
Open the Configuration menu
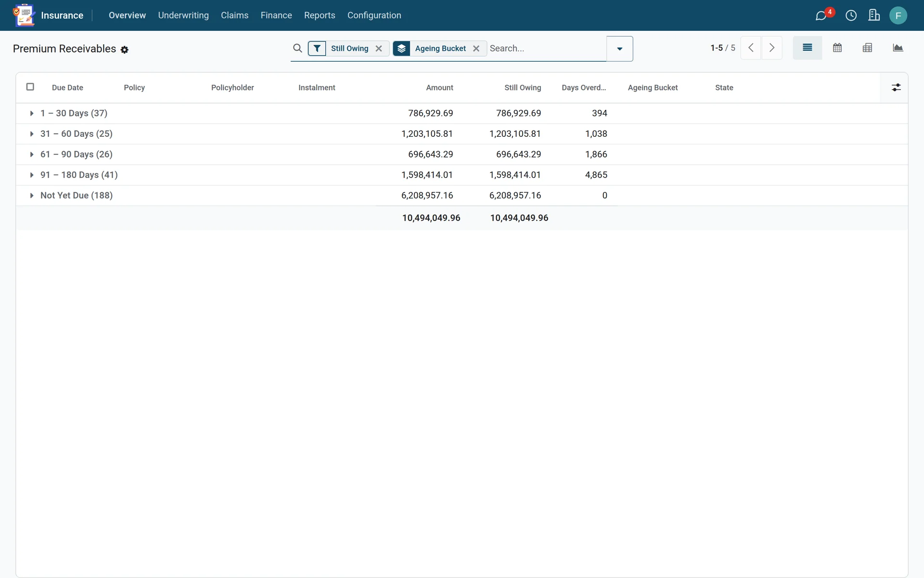pos(374,15)
